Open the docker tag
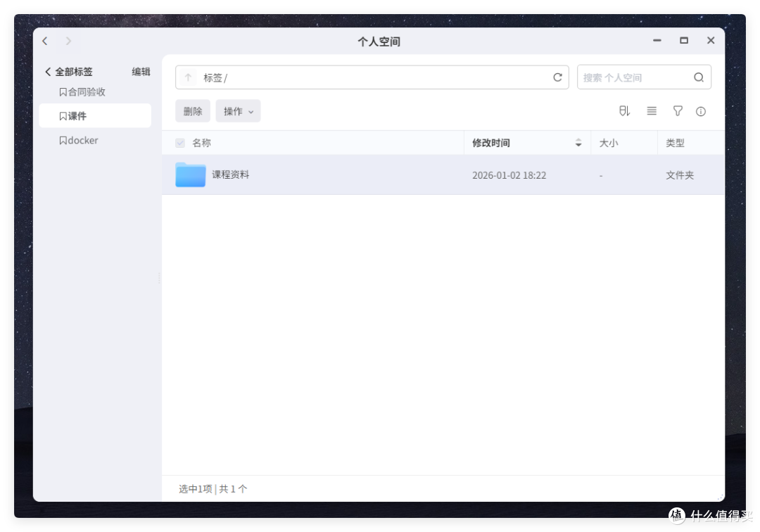The height and width of the screenshot is (532, 760). pos(79,141)
